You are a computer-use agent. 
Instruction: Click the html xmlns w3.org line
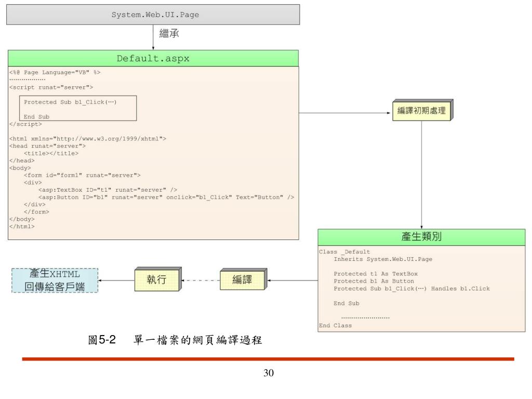pyautogui.click(x=88, y=139)
